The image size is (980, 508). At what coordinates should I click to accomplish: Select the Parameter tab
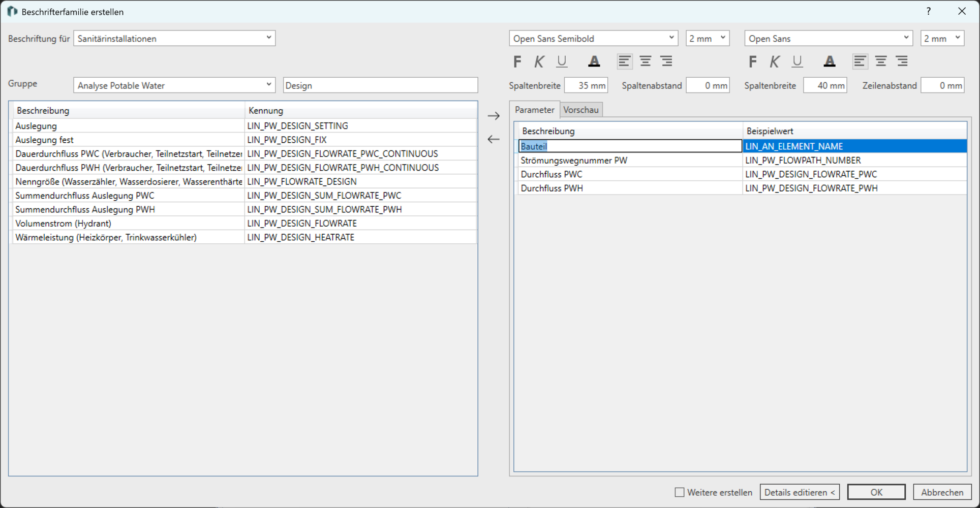click(534, 110)
